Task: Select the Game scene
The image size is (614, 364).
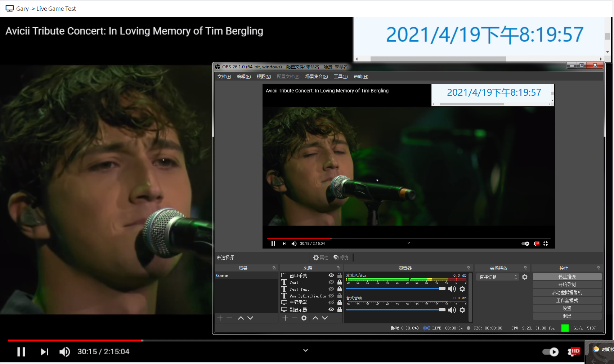Action: [246, 276]
